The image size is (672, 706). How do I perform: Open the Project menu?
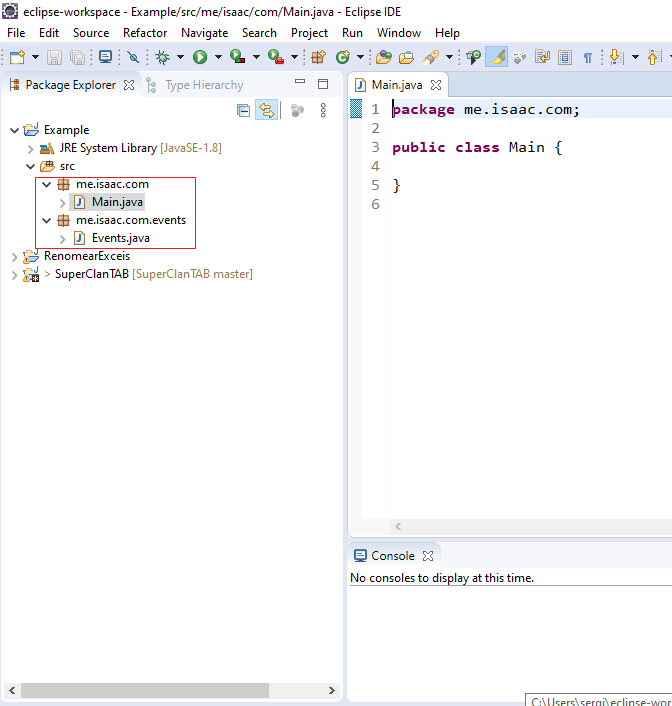click(309, 33)
